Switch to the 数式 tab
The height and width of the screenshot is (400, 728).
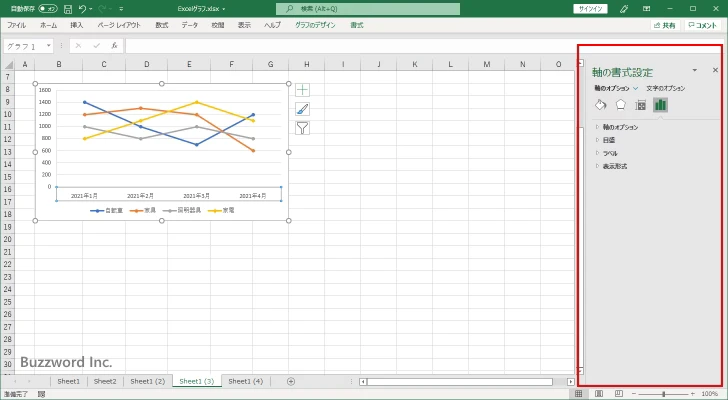tap(162, 25)
